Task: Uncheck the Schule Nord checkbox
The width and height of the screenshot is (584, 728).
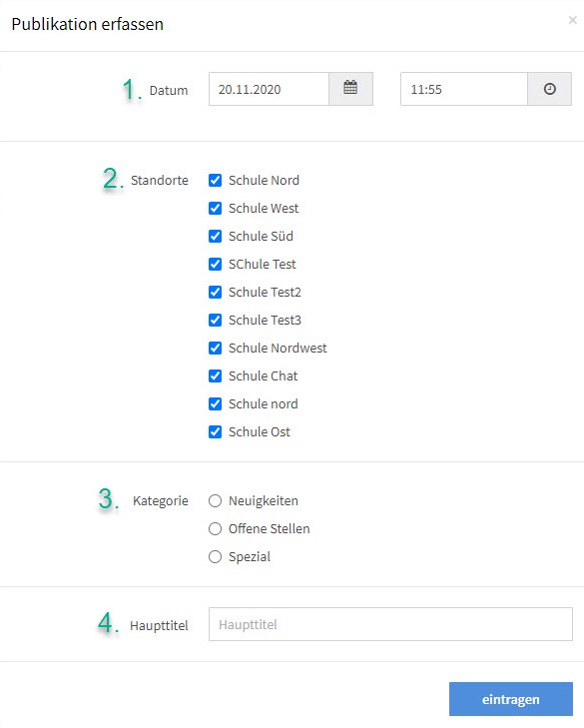Action: (x=215, y=180)
